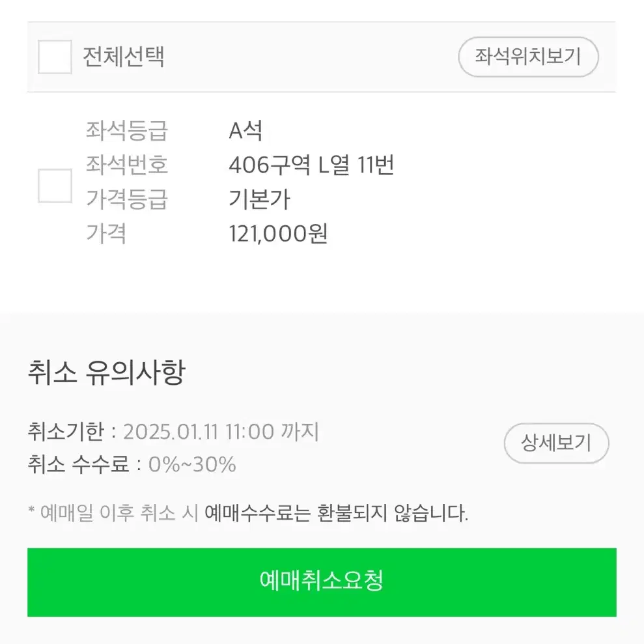Select the checkbox for seat 406구역 L열 11번

(55, 186)
